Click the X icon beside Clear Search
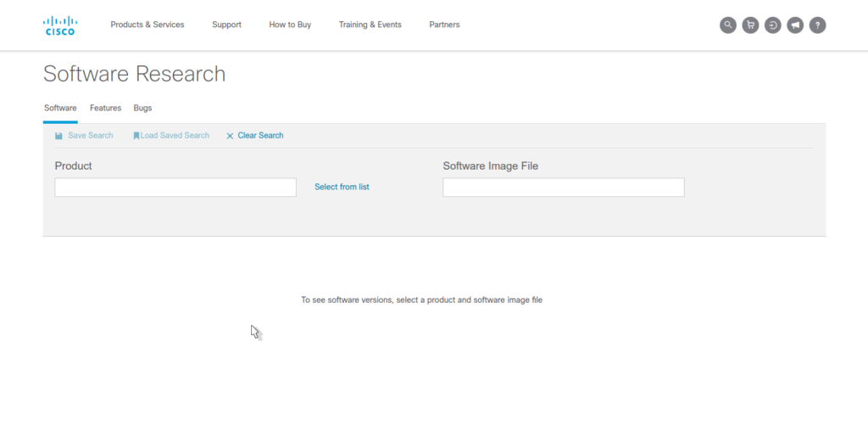This screenshot has width=868, height=437. [230, 136]
